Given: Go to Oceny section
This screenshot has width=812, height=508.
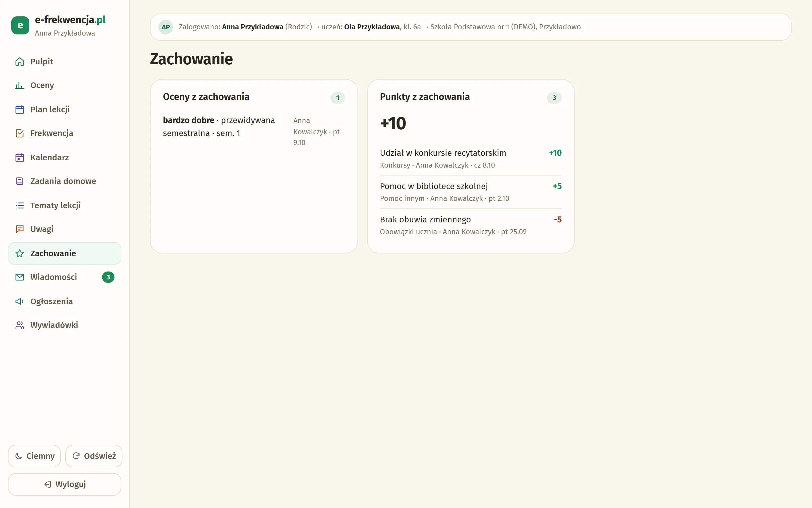Looking at the screenshot, I should [64, 85].
